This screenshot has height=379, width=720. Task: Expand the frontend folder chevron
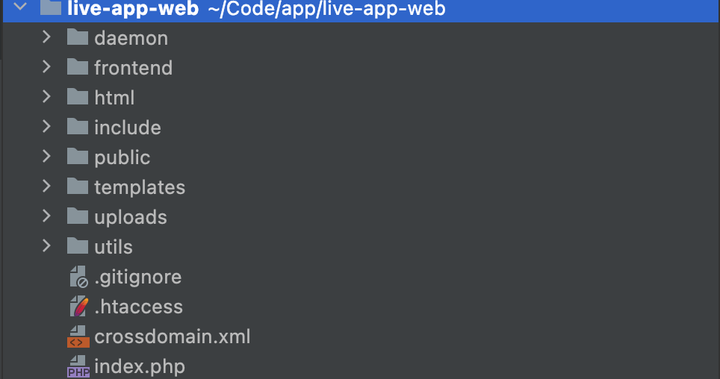(46, 67)
